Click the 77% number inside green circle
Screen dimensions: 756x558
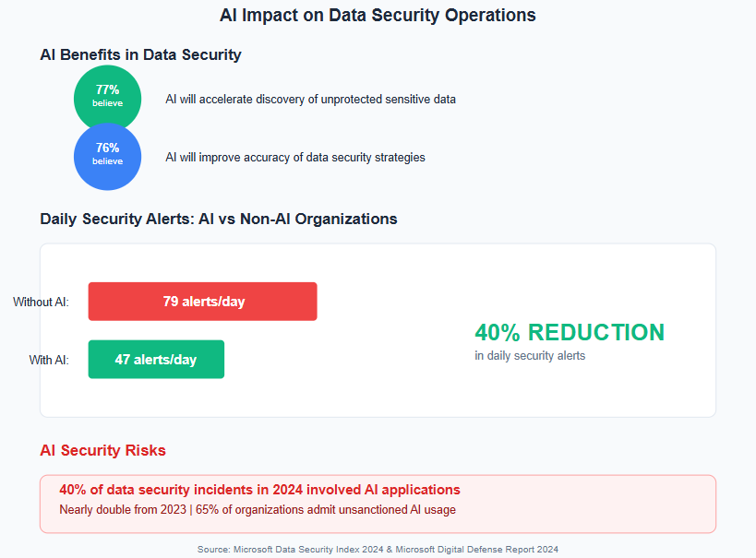(x=107, y=89)
